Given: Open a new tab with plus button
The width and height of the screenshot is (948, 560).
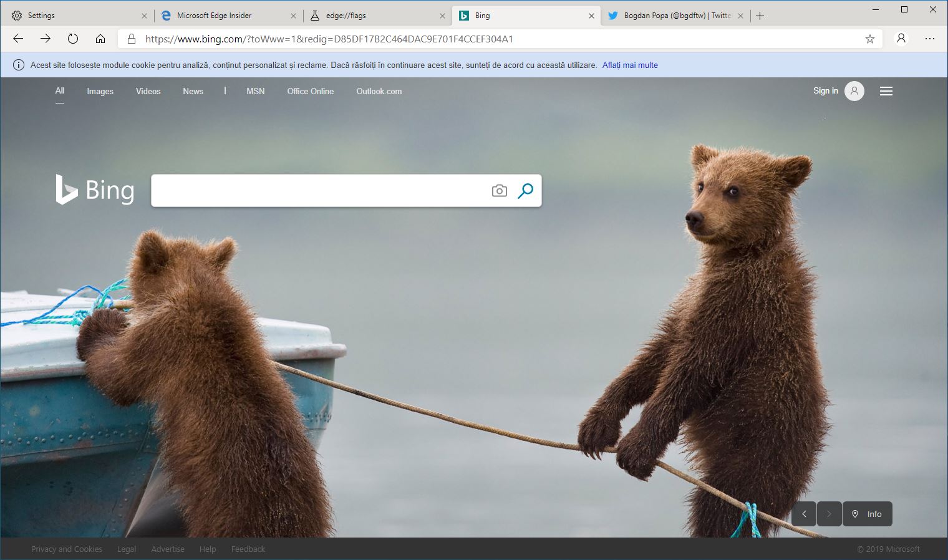Looking at the screenshot, I should [x=760, y=16].
